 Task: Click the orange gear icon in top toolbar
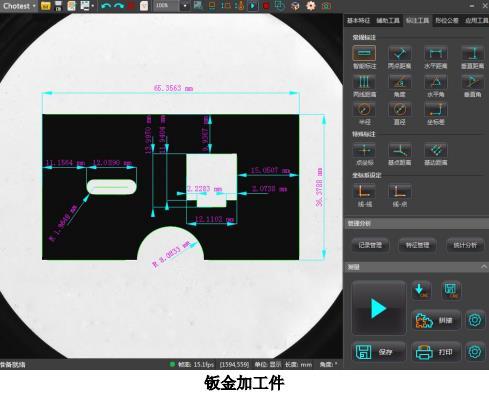click(311, 6)
